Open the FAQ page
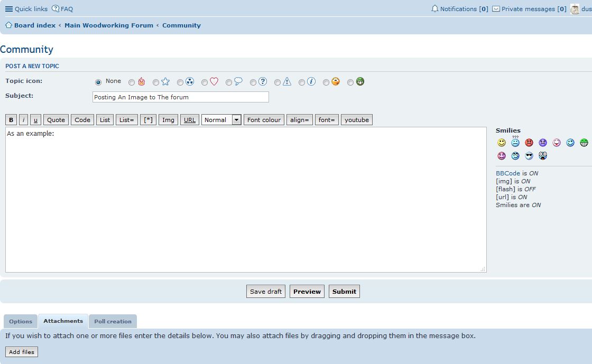 point(63,8)
